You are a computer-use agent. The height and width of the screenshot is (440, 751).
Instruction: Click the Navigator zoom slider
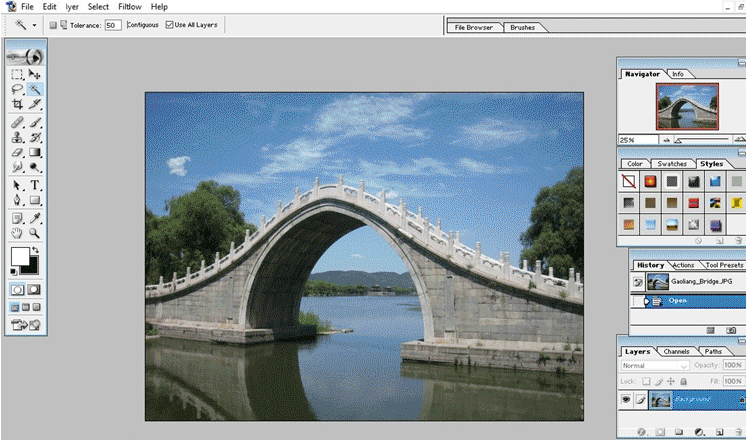(x=703, y=140)
